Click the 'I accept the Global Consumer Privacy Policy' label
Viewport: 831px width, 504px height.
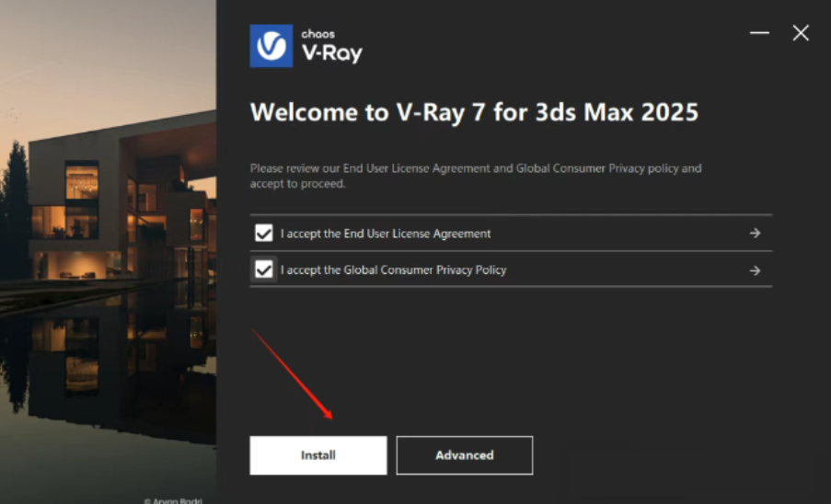coord(393,270)
